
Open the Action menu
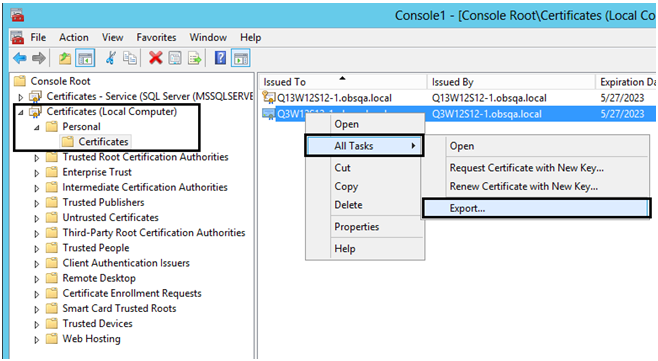(x=73, y=37)
